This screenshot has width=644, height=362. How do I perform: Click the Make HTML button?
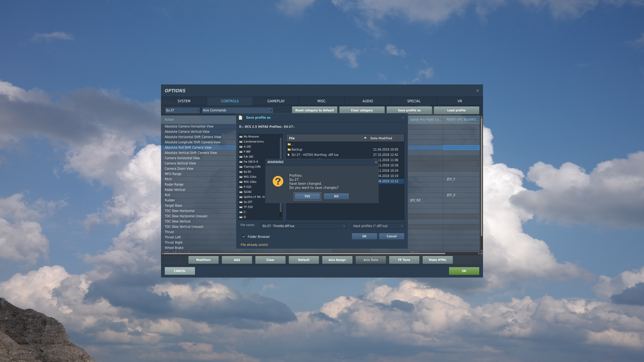coord(437,260)
